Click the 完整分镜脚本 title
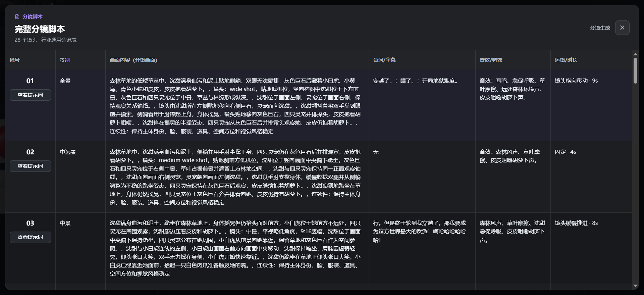The height and width of the screenshot is (295, 644). point(40,29)
